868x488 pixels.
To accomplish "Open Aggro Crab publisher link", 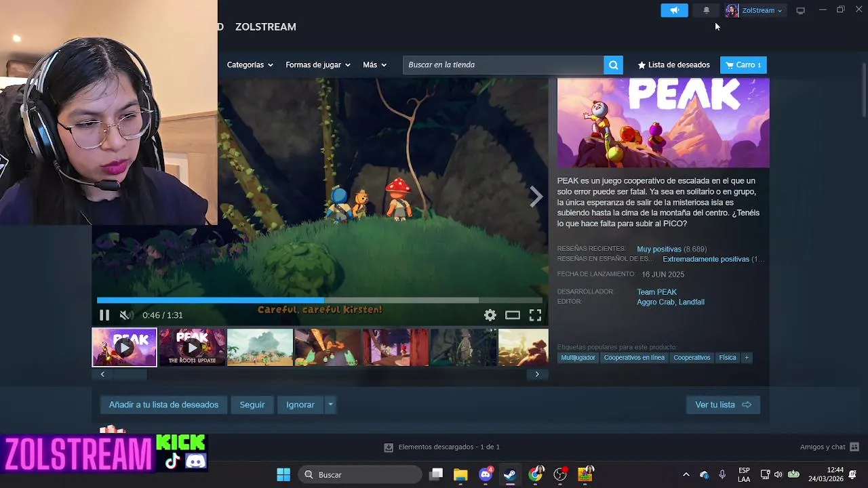I will pyautogui.click(x=655, y=302).
